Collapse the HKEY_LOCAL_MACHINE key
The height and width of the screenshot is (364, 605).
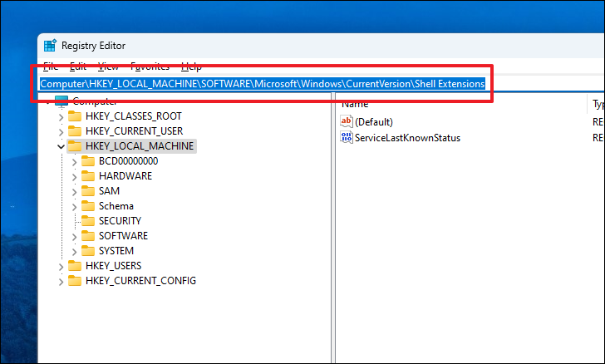tap(61, 146)
